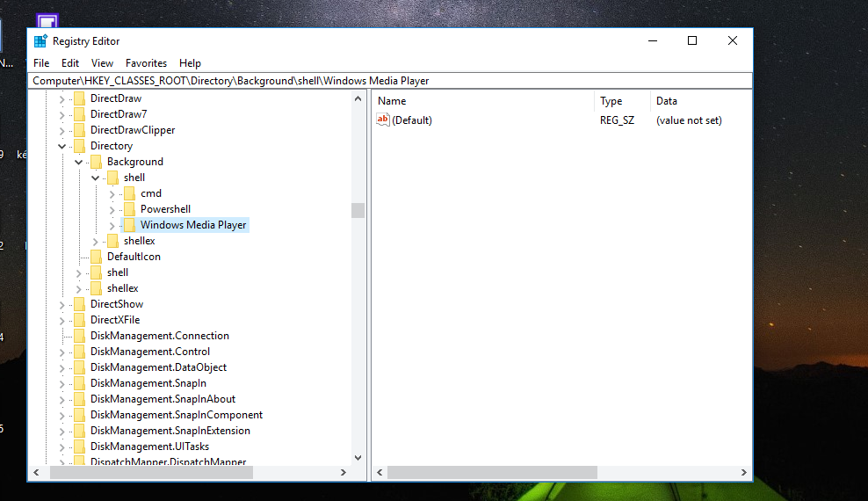Click the Registry Editor title bar icon
This screenshot has width=868, height=501.
pyautogui.click(x=40, y=41)
